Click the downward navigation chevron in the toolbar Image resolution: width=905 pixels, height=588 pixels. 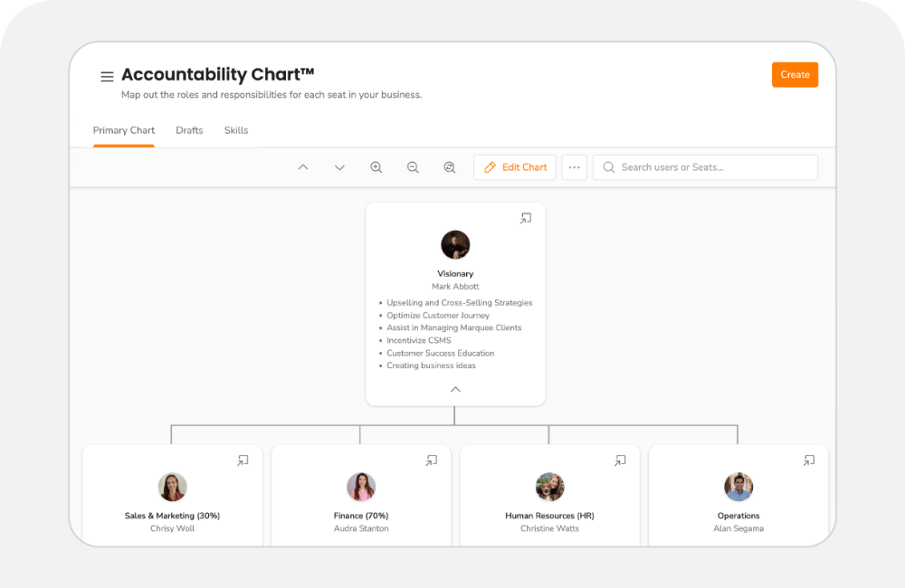coord(339,167)
